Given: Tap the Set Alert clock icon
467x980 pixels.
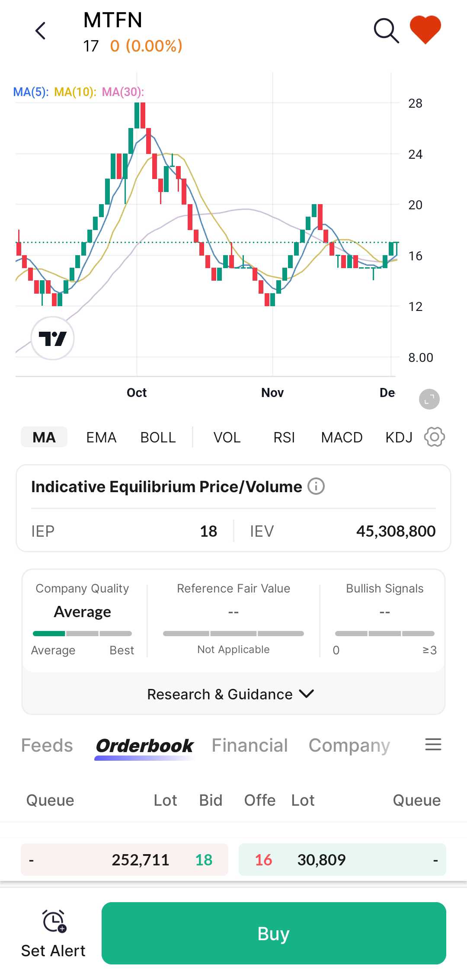Looking at the screenshot, I should [54, 921].
